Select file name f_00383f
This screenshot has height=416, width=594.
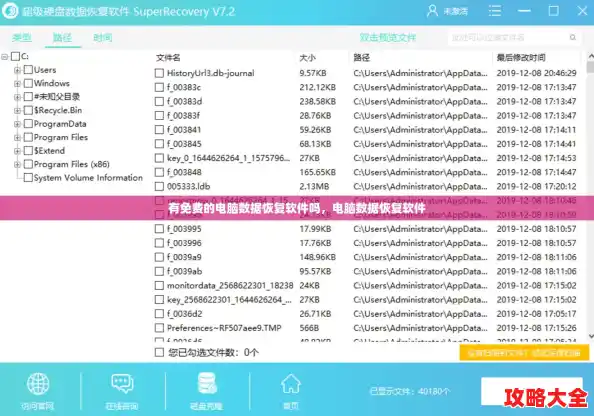tap(183, 116)
